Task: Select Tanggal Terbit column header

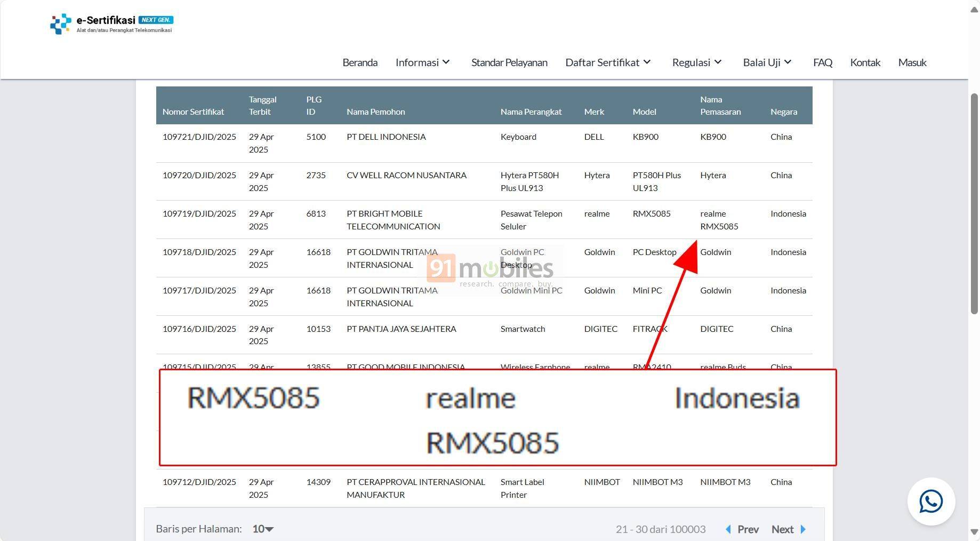Action: point(262,106)
